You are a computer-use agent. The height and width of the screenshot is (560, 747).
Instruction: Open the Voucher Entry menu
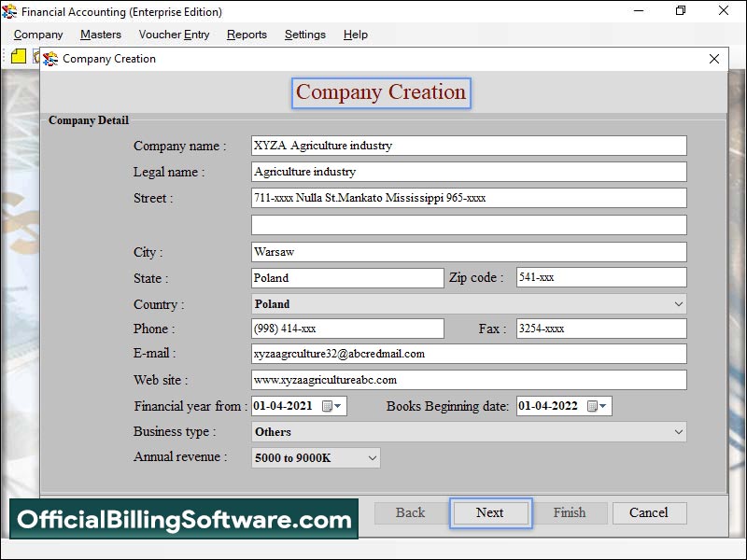[x=174, y=35]
